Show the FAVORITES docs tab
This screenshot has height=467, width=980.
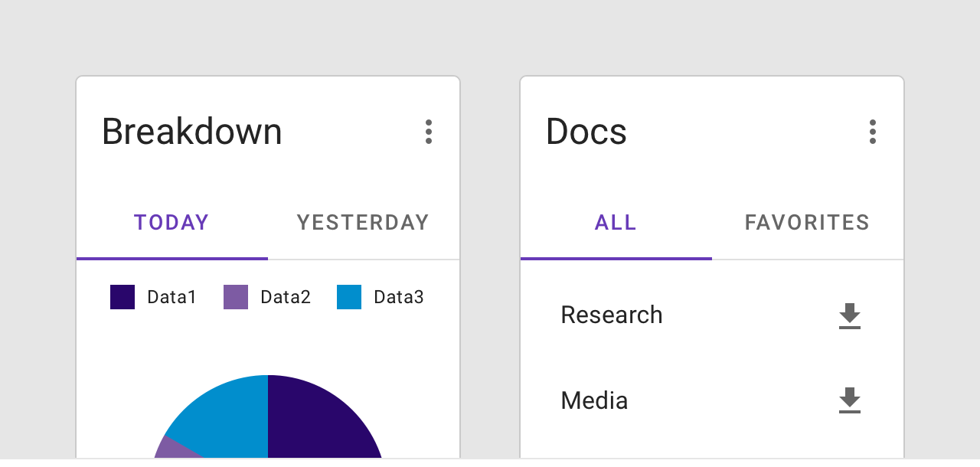[x=807, y=223]
